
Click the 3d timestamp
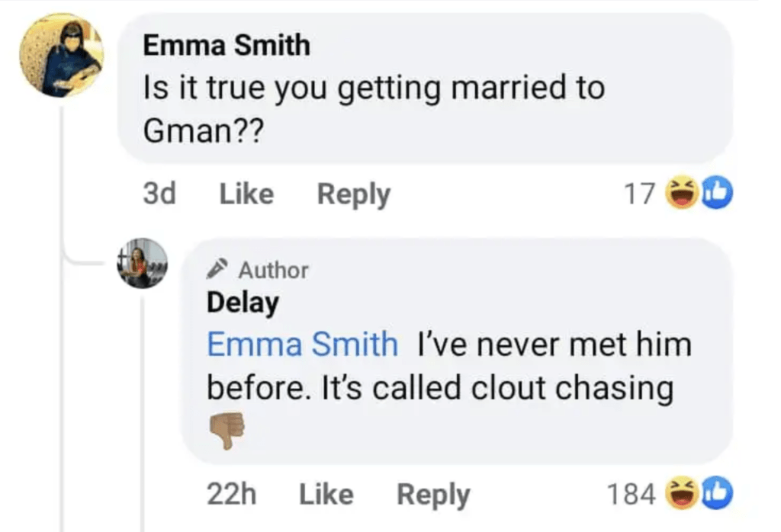[x=159, y=194]
